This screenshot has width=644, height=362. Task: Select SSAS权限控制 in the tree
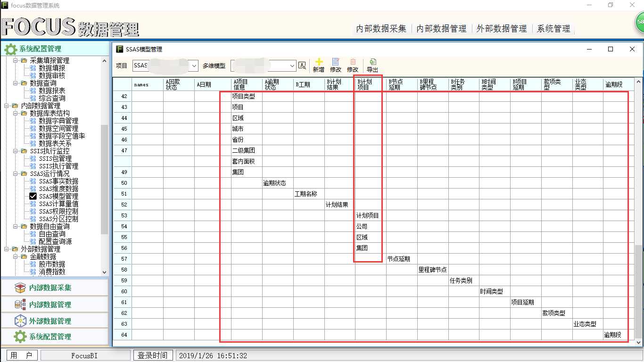[x=58, y=211]
